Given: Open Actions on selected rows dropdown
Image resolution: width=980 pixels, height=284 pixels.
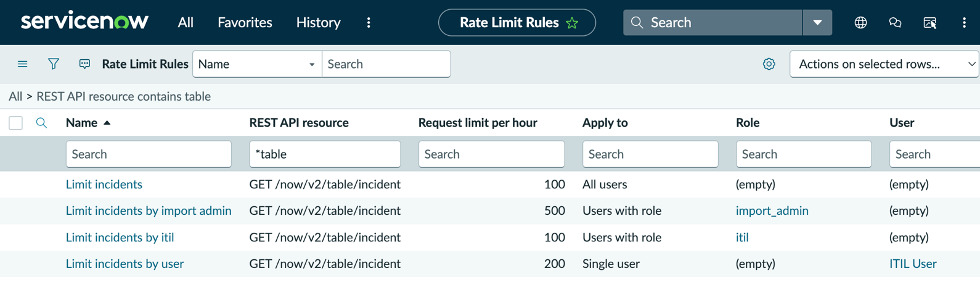Looking at the screenshot, I should 884,64.
